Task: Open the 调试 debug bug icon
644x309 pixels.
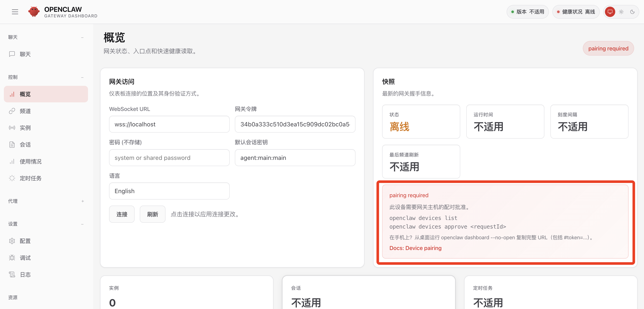Action: pyautogui.click(x=12, y=258)
